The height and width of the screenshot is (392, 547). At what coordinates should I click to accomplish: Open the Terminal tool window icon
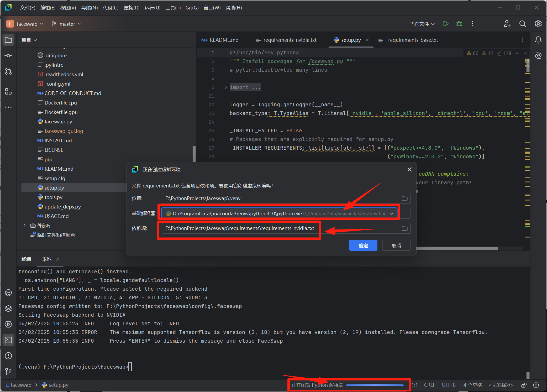click(8, 340)
